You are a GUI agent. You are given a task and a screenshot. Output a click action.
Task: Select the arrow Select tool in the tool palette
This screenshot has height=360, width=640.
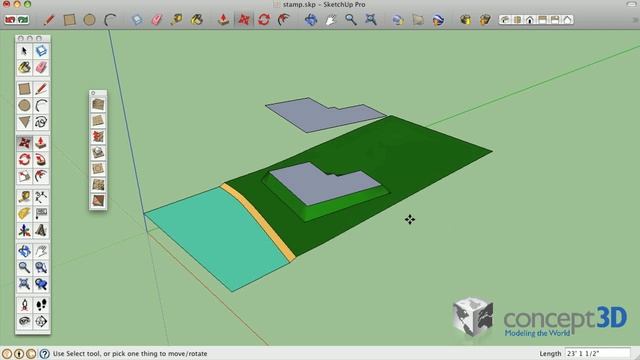pos(24,51)
